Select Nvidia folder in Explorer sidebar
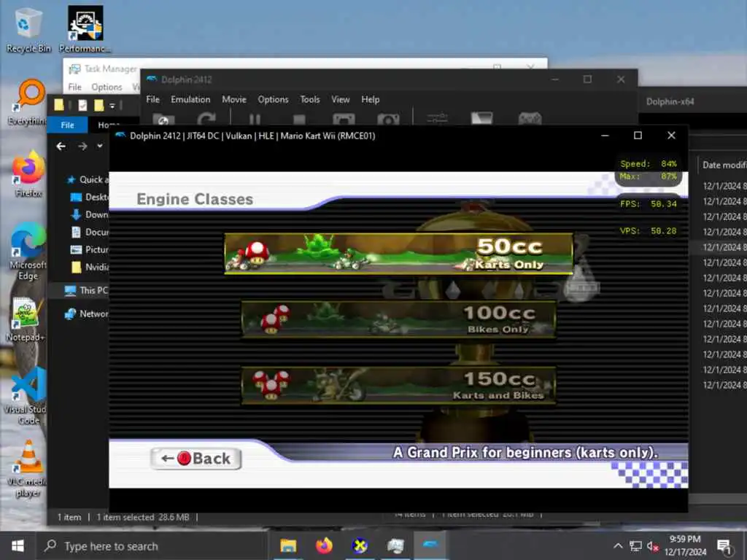747x560 pixels. [89, 267]
